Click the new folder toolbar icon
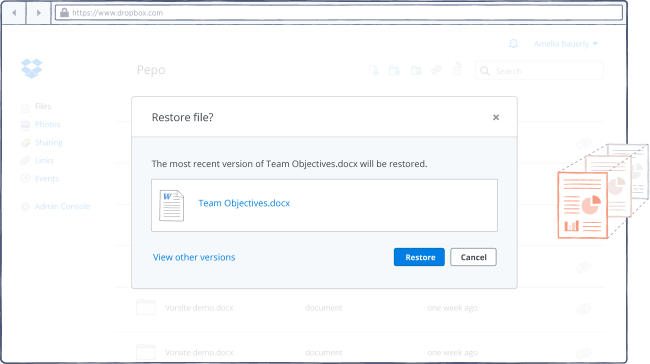 (394, 70)
